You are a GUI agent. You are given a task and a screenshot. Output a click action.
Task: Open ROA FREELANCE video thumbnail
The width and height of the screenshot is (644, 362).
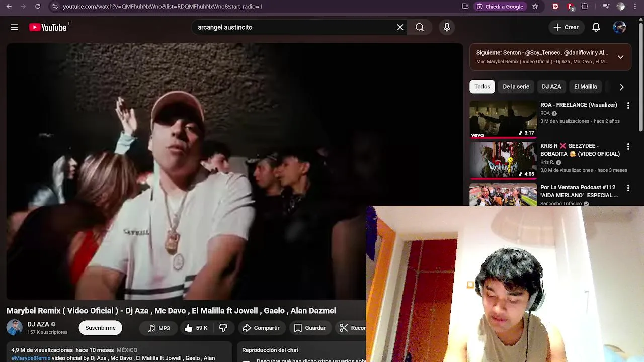[503, 120]
